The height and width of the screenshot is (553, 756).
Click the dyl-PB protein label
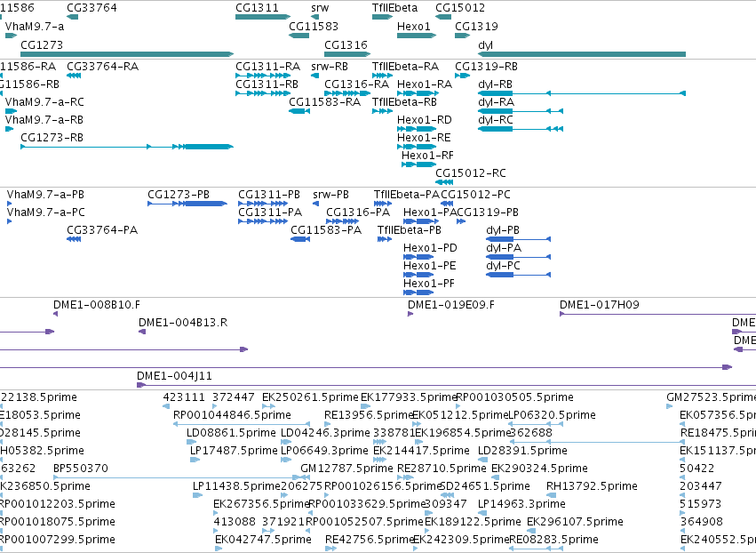[503, 229]
